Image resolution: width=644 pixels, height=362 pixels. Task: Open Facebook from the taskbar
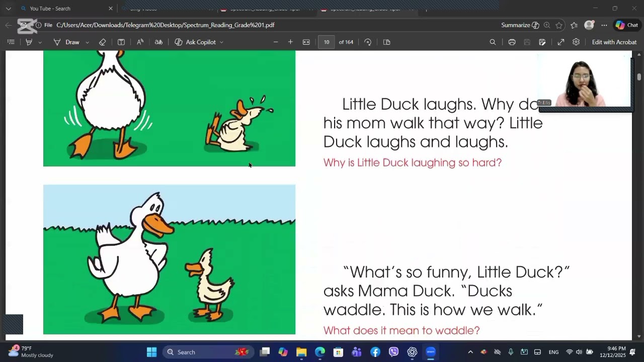pyautogui.click(x=375, y=352)
